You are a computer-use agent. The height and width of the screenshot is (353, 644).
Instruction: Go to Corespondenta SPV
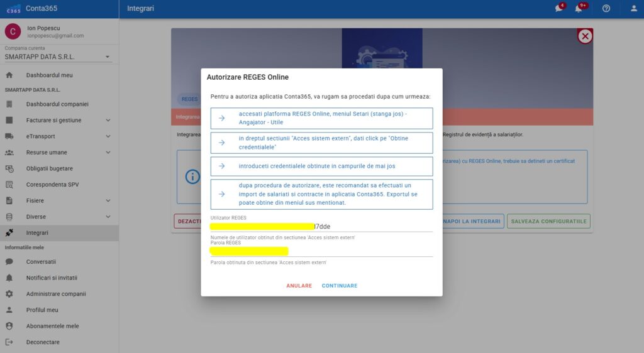point(52,185)
